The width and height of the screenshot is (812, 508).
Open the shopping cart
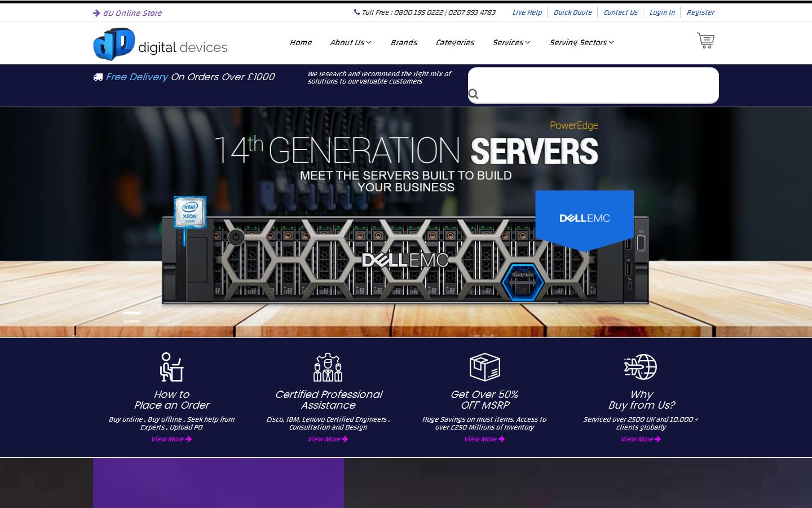pyautogui.click(x=705, y=40)
